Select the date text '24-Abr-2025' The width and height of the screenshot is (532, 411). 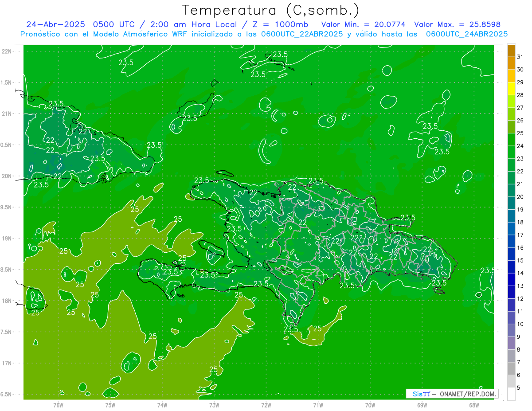[55, 24]
